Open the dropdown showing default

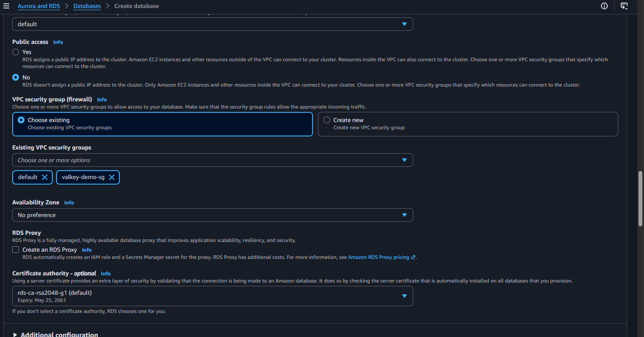[213, 24]
